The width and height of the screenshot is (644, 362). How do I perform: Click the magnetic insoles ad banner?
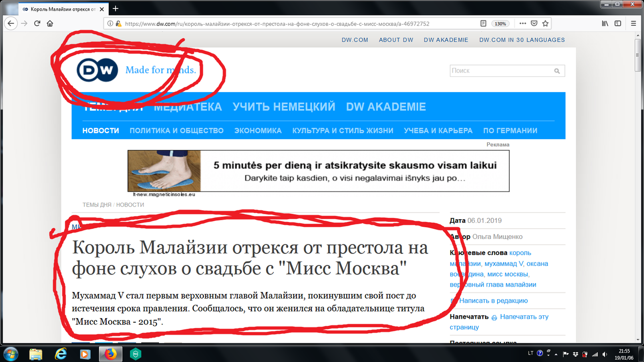(x=318, y=171)
